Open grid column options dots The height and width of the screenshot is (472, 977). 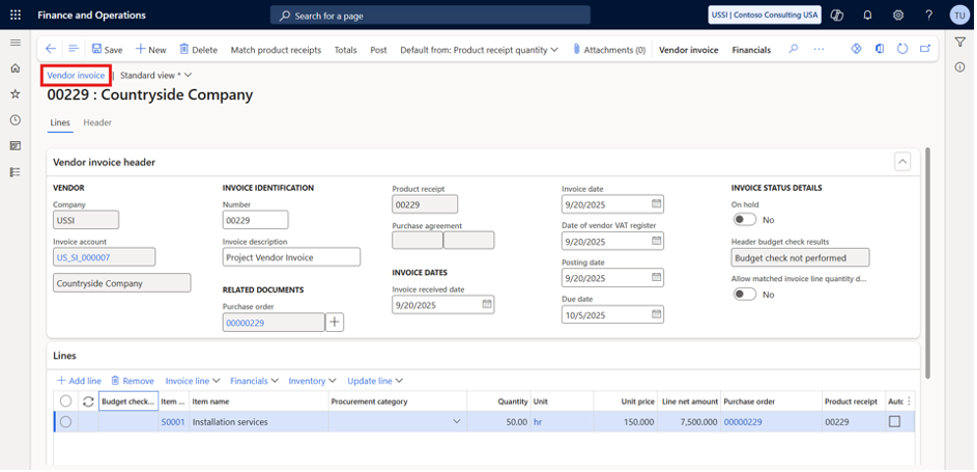click(x=909, y=402)
